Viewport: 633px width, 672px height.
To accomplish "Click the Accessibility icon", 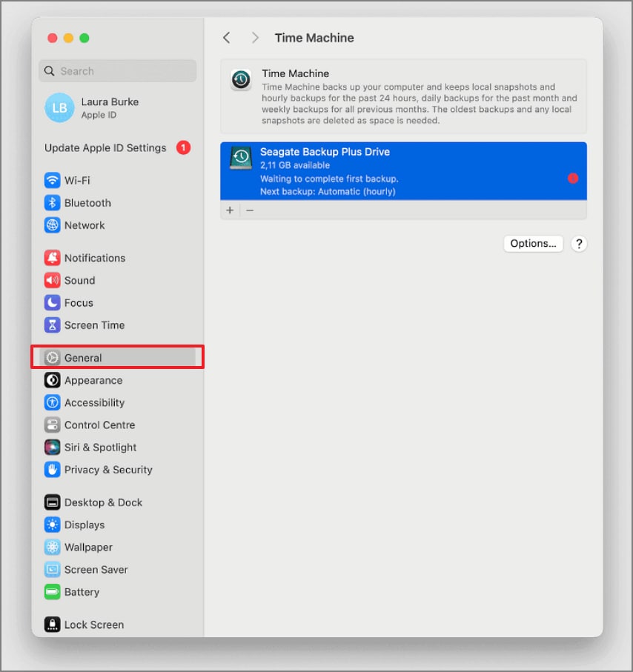I will coord(52,402).
